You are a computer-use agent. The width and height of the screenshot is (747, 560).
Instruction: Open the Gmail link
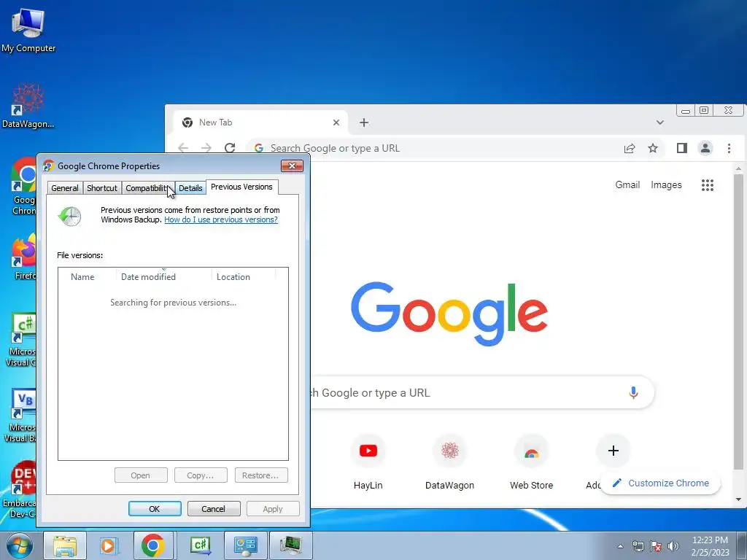627,184
